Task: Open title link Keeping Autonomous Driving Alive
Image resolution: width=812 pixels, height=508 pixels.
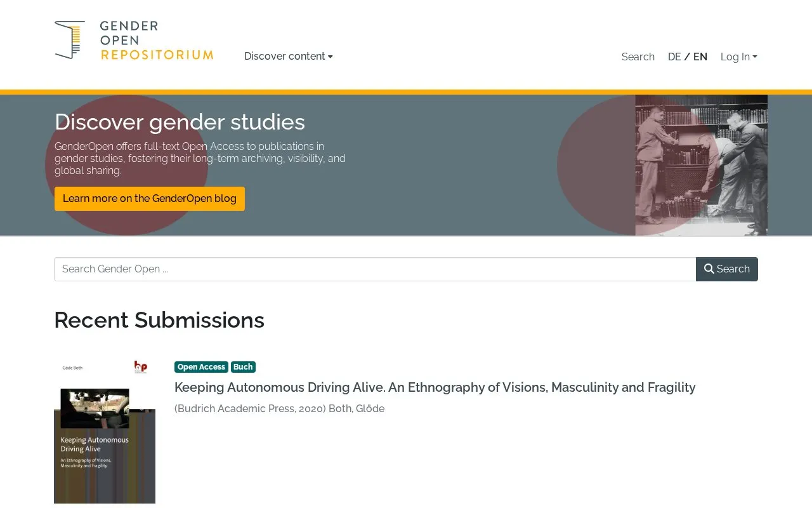Action: [435, 387]
